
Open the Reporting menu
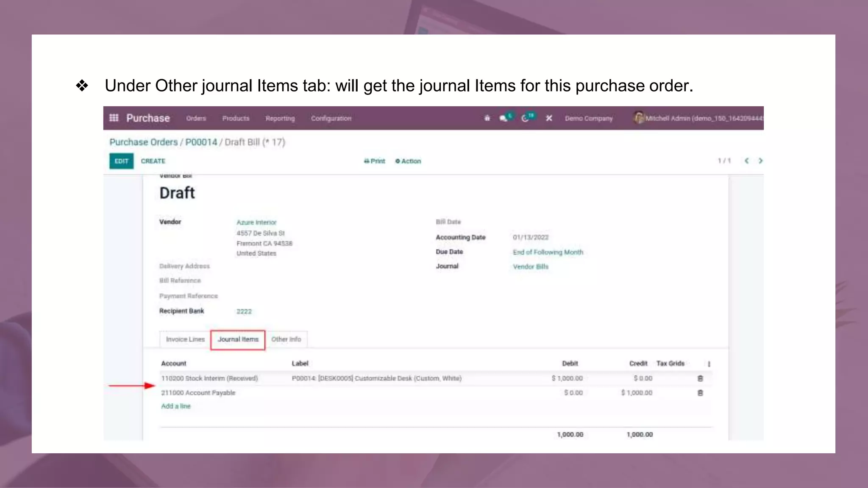pos(280,118)
